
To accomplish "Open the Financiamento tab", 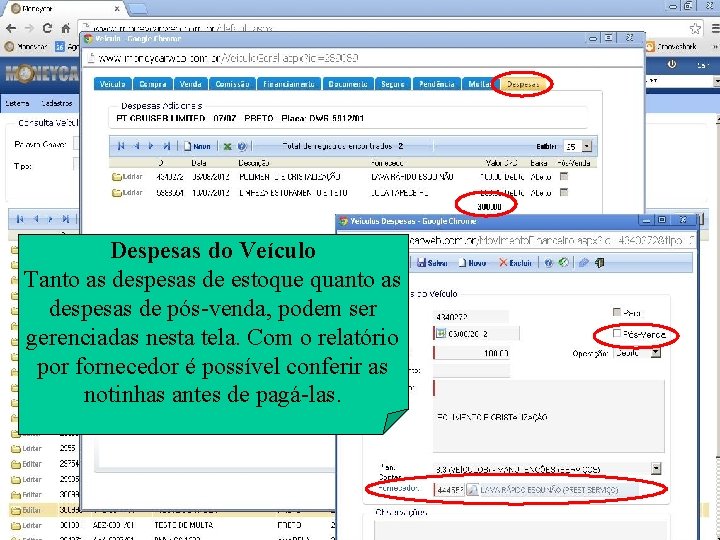I will coord(289,84).
